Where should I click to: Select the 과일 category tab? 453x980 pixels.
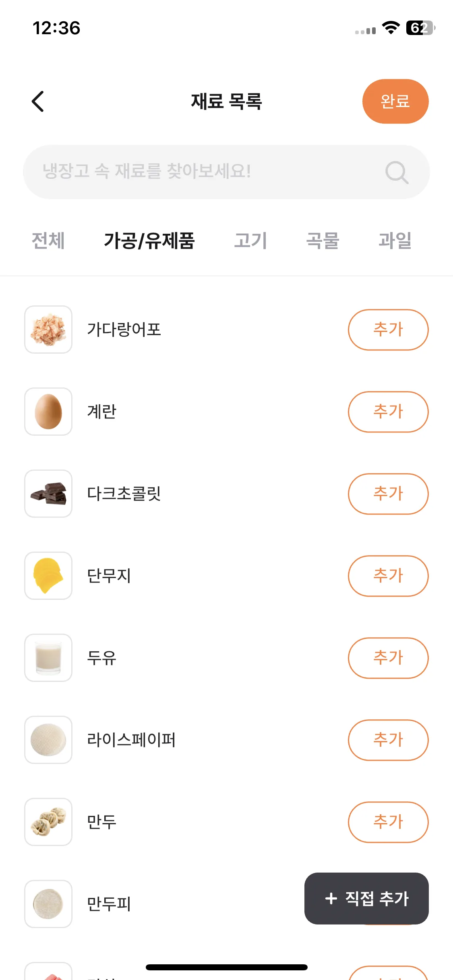(395, 241)
